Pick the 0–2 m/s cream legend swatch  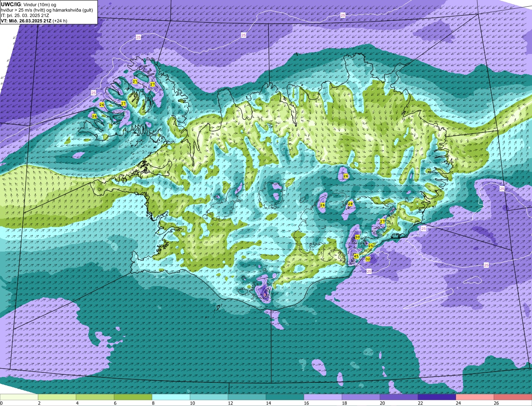19,397
